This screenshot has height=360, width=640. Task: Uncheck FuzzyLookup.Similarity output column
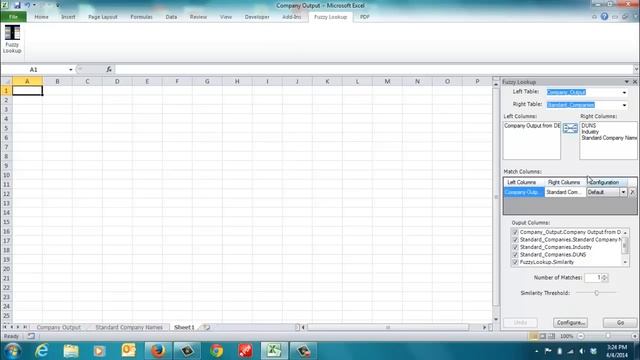click(515, 262)
